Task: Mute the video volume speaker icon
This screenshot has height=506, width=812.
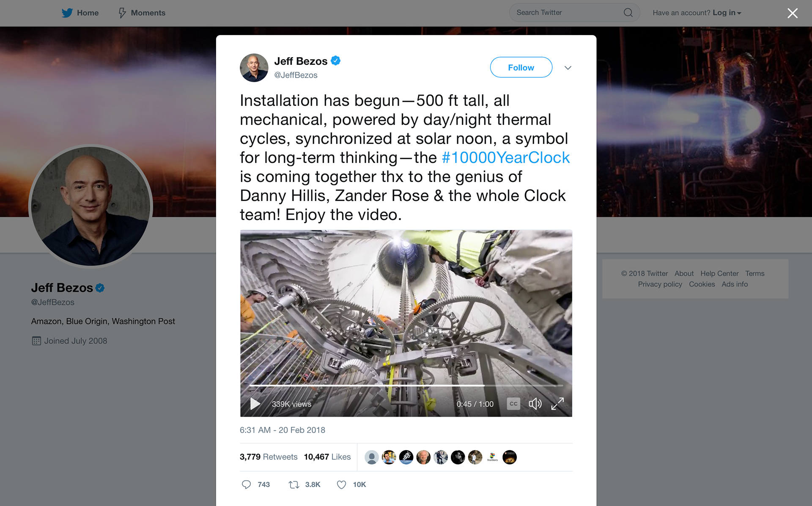Action: coord(535,404)
